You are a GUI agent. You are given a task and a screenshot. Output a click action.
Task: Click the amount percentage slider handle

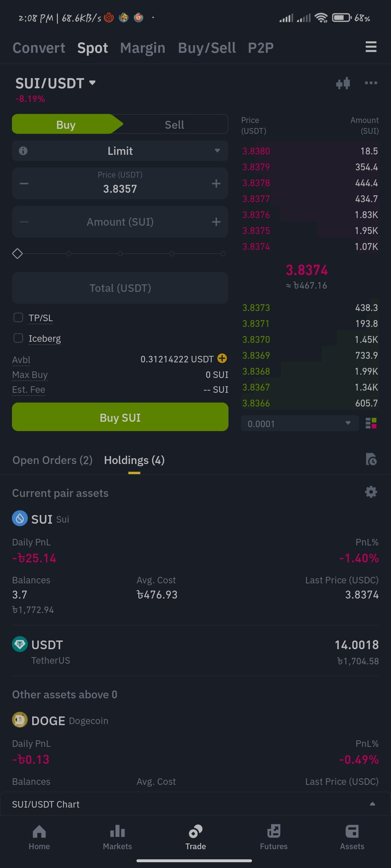coord(17,254)
